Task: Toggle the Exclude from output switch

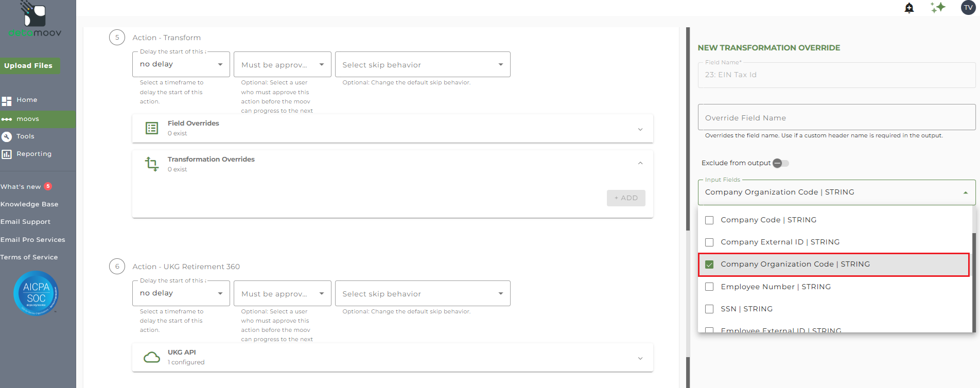Action: click(780, 163)
